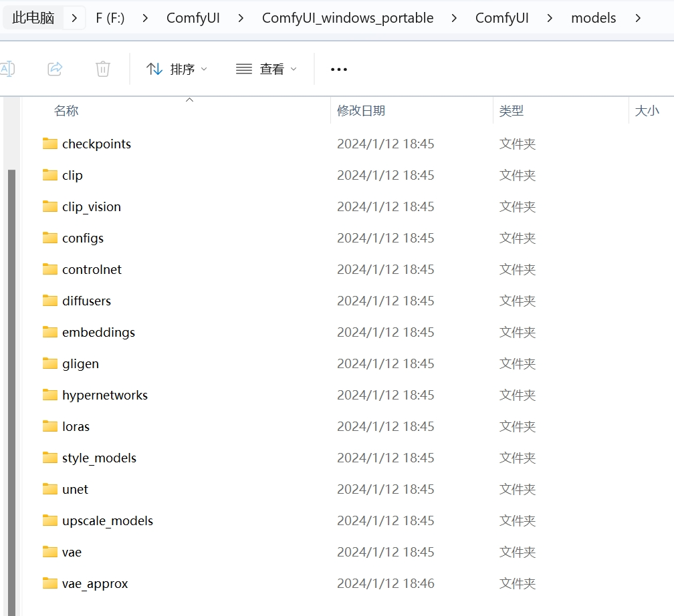This screenshot has height=616, width=674.
Task: Sort by 大小 column header
Action: point(647,111)
